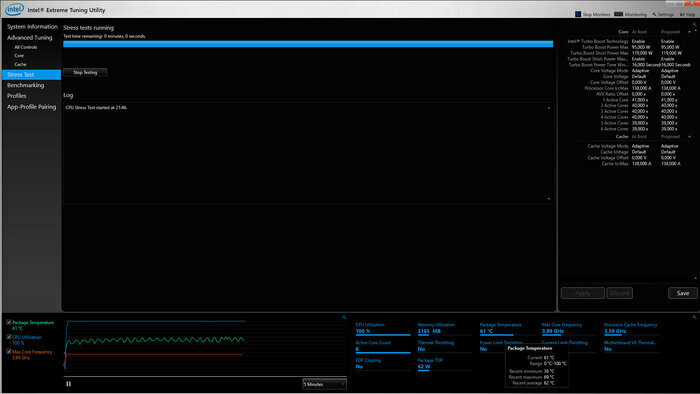
Task: Open Benchmarking page
Action: point(25,85)
